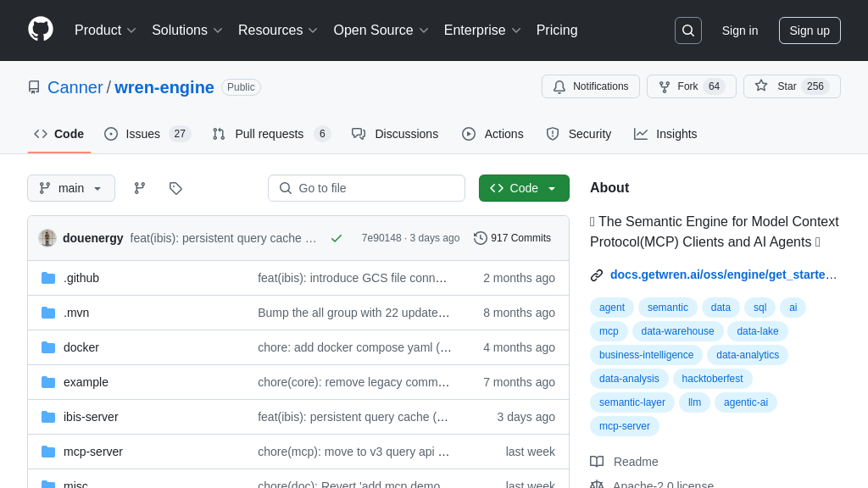Open the docker folder name
Image resolution: width=868 pixels, height=488 pixels.
[81, 347]
